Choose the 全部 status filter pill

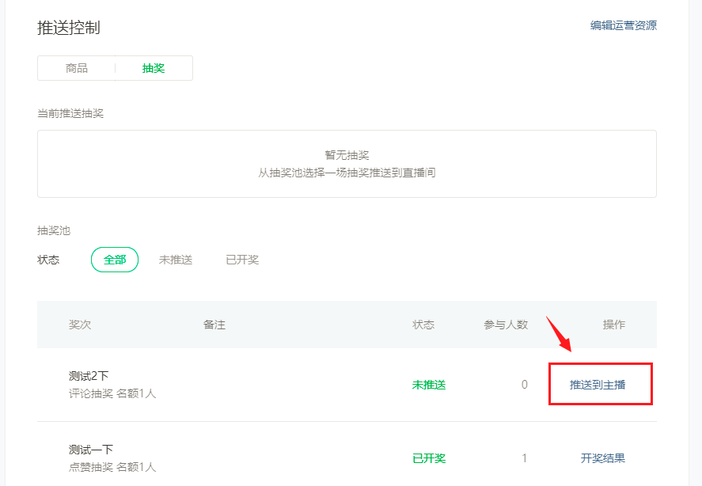point(115,260)
